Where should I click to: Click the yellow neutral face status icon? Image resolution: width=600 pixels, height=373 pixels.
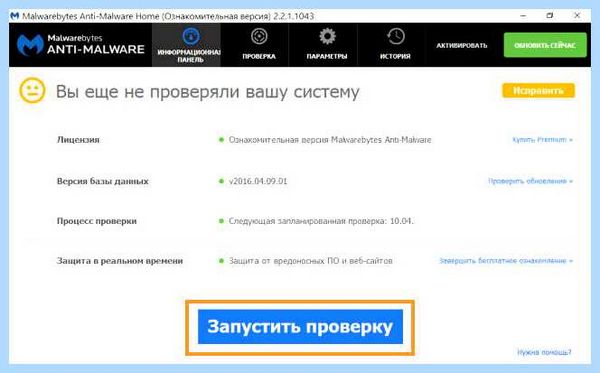[x=32, y=91]
